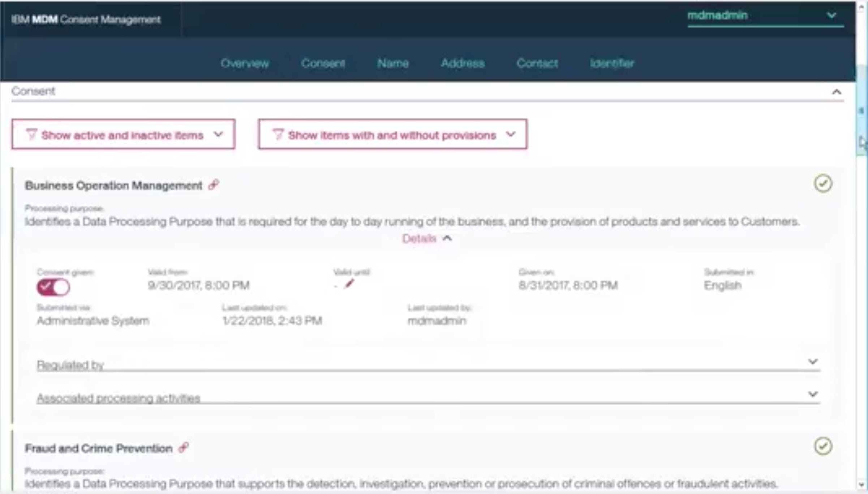
Task: Collapse the Consent section chevron
Action: pyautogui.click(x=837, y=92)
